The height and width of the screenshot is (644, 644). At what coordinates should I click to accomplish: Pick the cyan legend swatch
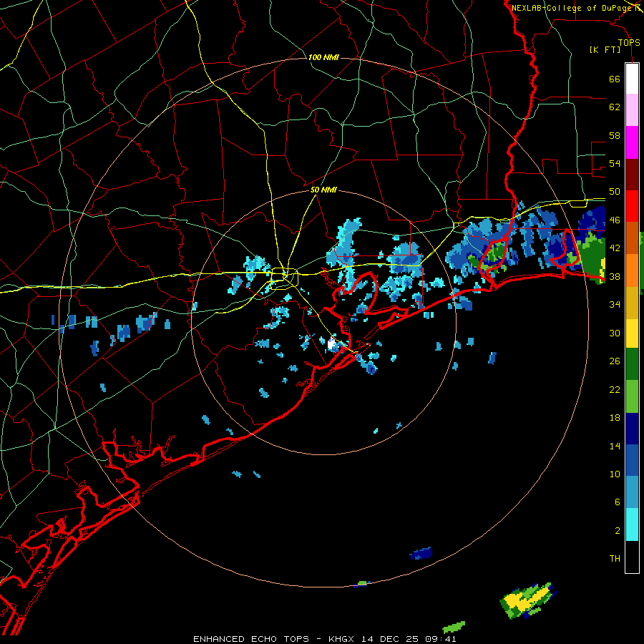632,525
